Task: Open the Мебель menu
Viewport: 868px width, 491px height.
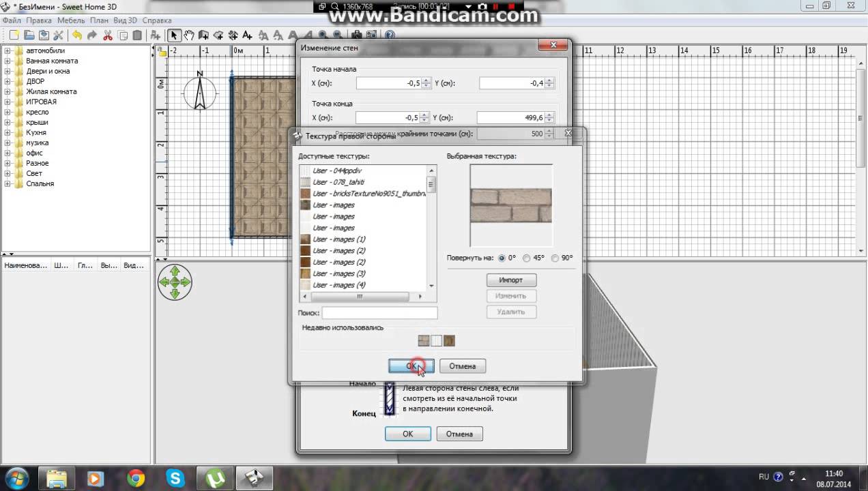Action: coord(71,20)
